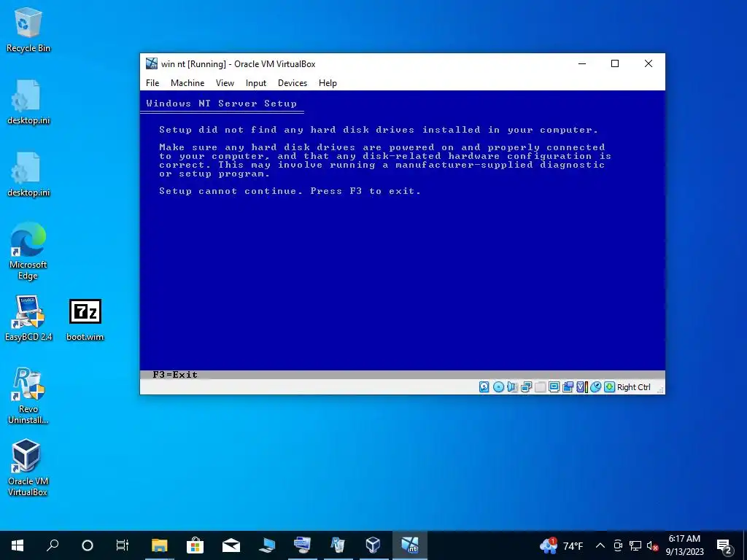The width and height of the screenshot is (747, 560).
Task: Open the clock showing 6:17 AM
Action: (684, 545)
